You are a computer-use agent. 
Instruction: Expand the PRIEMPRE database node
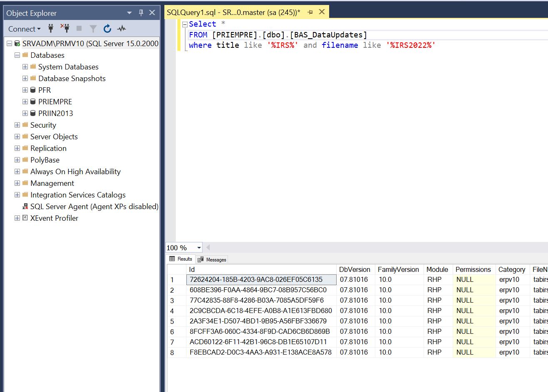point(25,102)
